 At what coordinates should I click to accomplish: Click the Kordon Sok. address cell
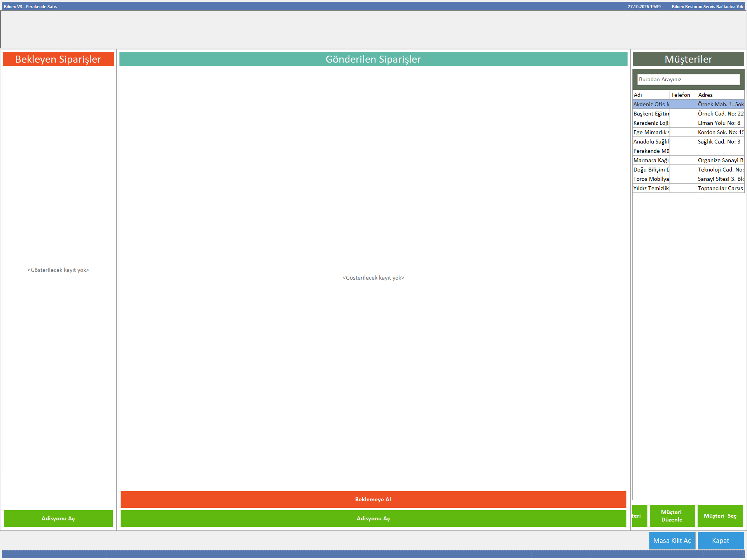pos(721,132)
